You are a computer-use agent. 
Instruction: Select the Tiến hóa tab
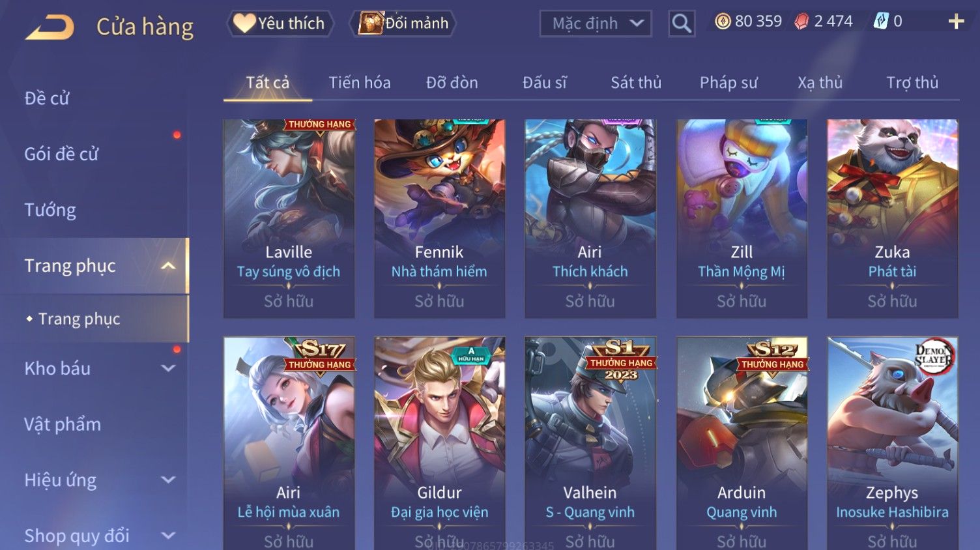[x=360, y=83]
